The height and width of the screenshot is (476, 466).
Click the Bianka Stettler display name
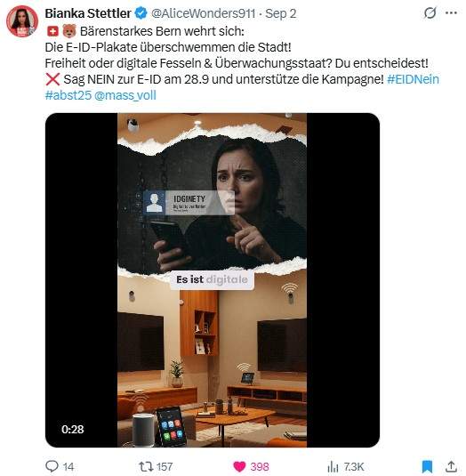(88, 13)
